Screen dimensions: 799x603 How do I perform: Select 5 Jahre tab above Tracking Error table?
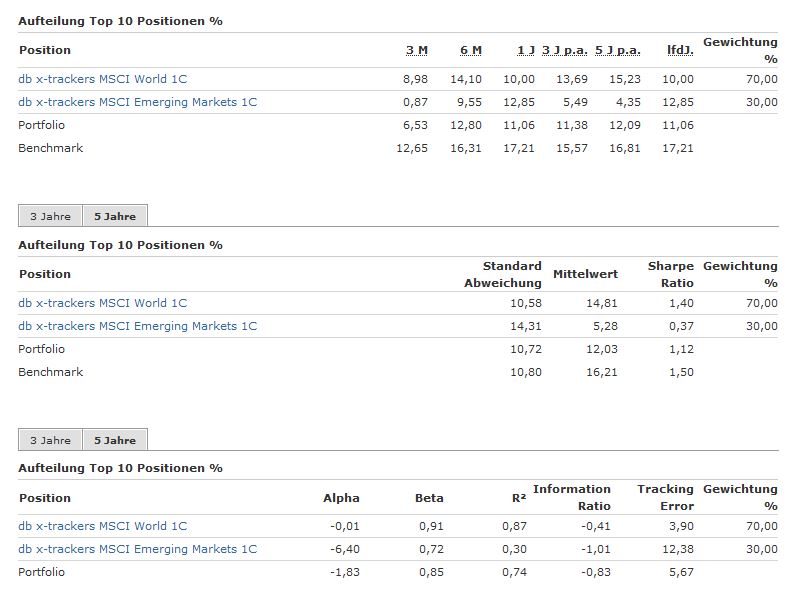point(115,440)
